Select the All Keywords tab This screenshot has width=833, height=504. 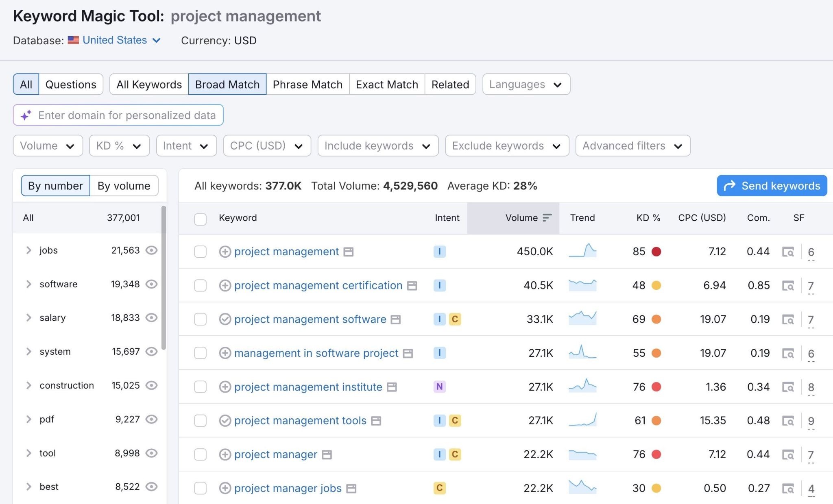click(149, 84)
